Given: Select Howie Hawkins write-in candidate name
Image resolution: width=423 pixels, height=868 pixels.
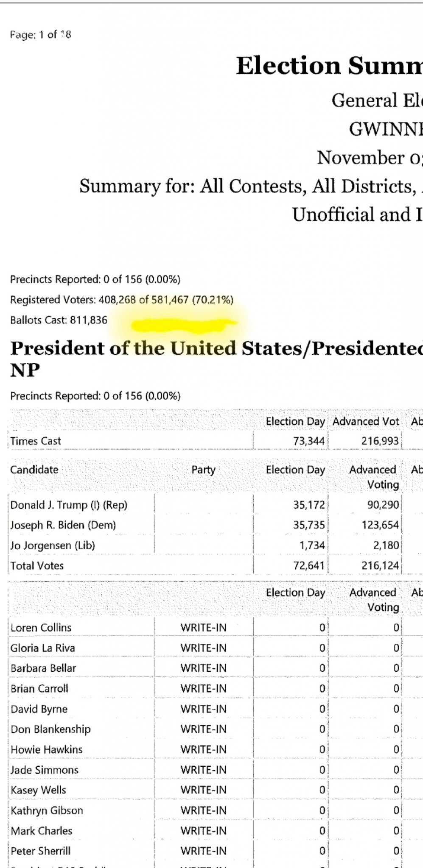Looking at the screenshot, I should [x=47, y=749].
